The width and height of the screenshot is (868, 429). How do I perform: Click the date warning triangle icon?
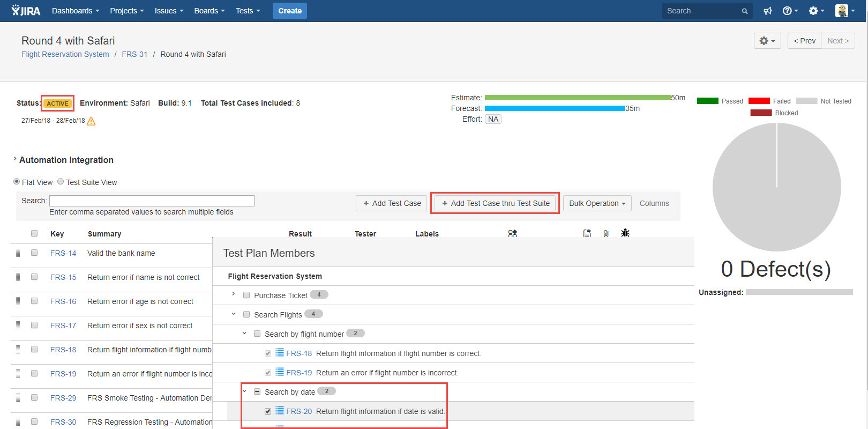[91, 121]
